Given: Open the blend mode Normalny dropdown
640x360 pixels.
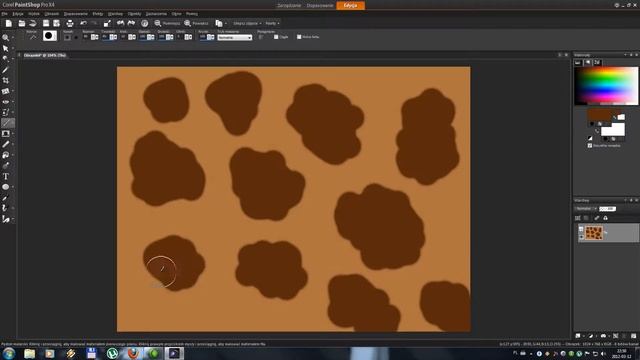Looking at the screenshot, I should point(235,37).
